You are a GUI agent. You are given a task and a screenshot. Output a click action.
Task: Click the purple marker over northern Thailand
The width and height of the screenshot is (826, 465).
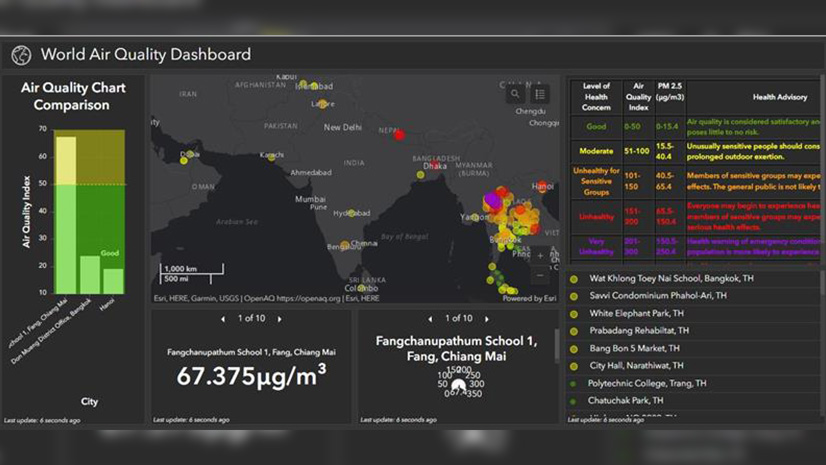click(x=492, y=201)
